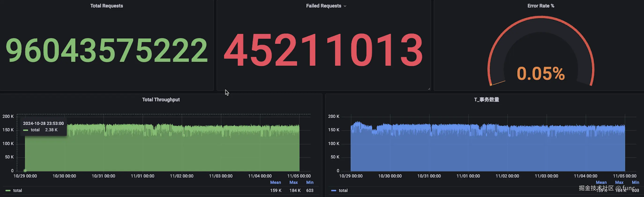Click the 603 min value in Total Throughput legend

(x=310, y=190)
